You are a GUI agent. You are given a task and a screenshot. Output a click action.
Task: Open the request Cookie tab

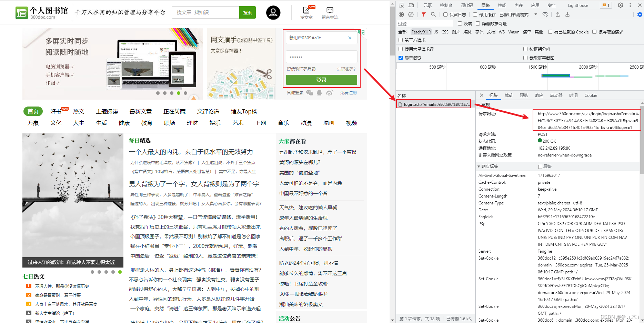[x=591, y=95]
